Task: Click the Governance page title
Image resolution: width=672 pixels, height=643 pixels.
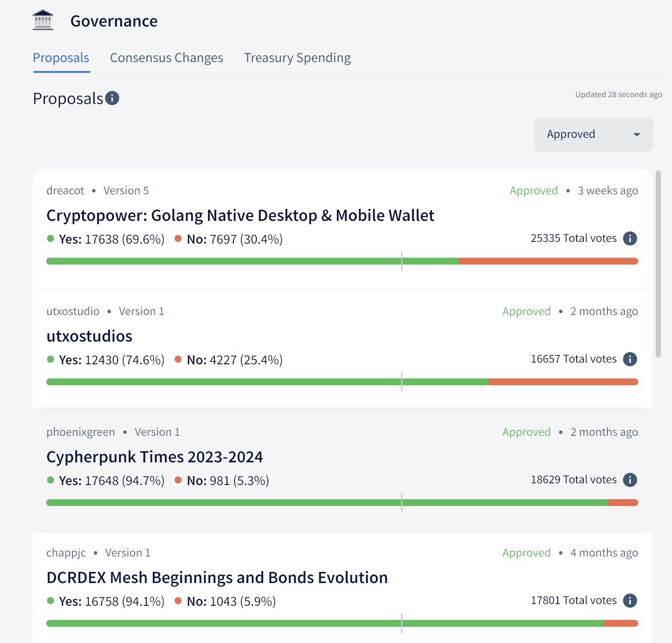Action: pos(114,21)
